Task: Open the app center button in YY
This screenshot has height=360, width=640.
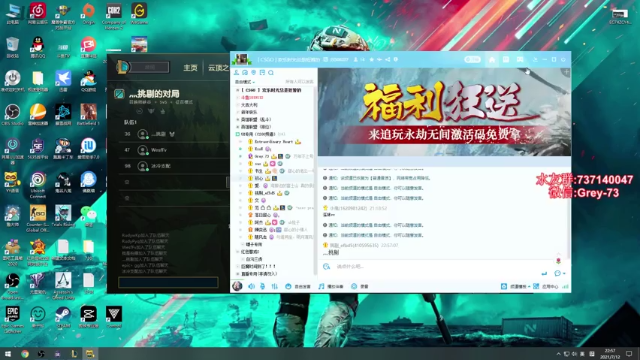Action: point(546,286)
